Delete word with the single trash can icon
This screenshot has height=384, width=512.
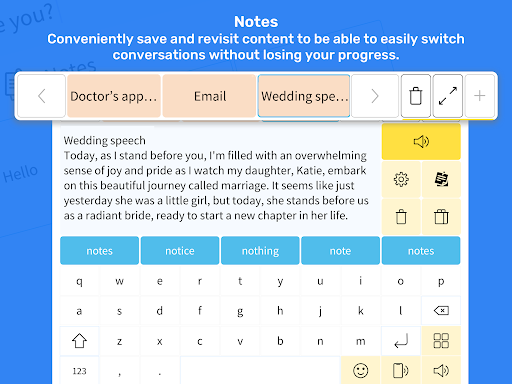pyautogui.click(x=401, y=217)
